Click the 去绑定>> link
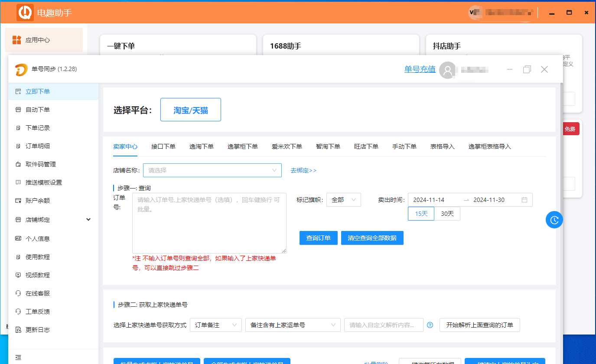 [303, 170]
